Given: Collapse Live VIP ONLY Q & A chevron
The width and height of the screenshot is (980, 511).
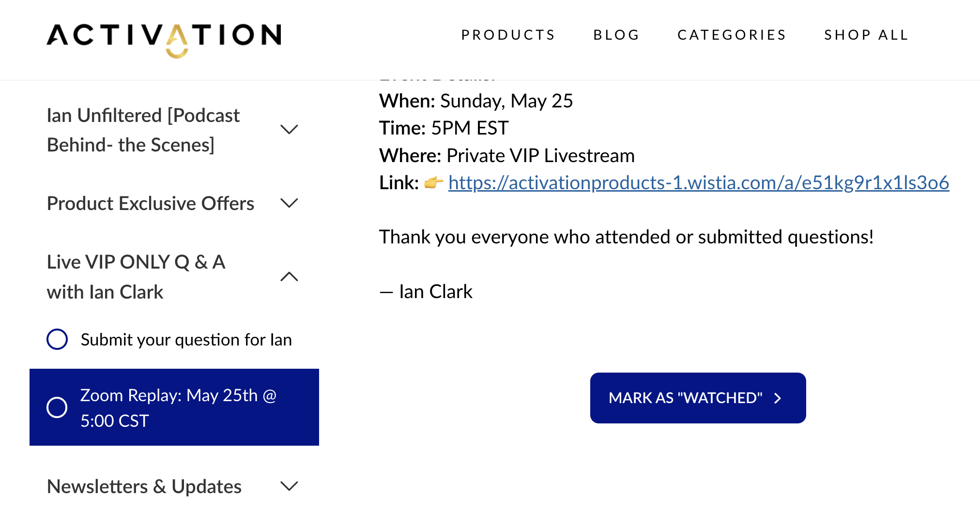Looking at the screenshot, I should tap(289, 276).
